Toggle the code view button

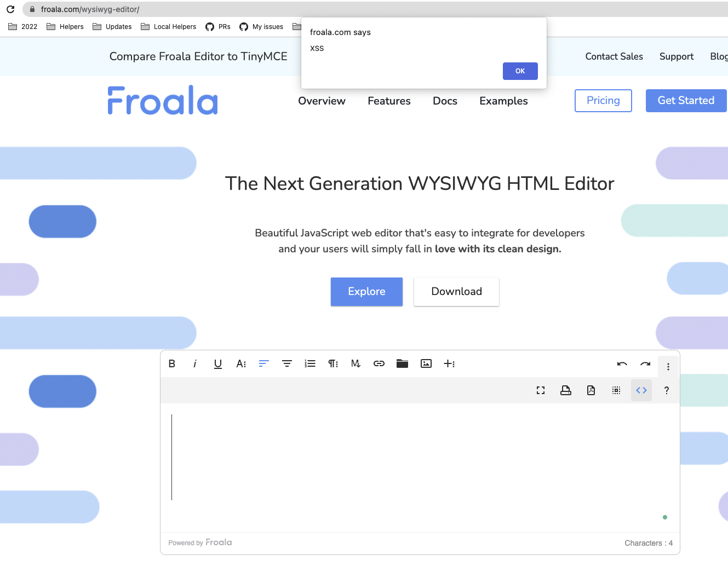(641, 390)
